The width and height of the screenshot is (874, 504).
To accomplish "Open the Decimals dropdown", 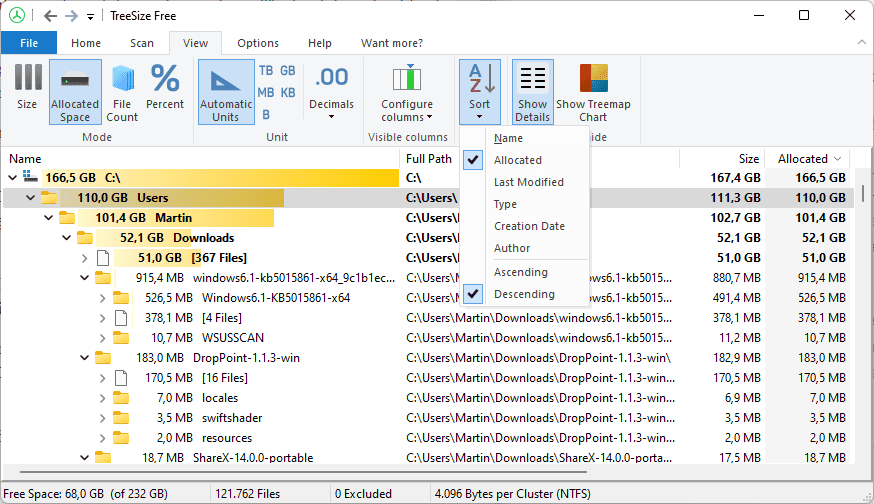I will tap(331, 92).
